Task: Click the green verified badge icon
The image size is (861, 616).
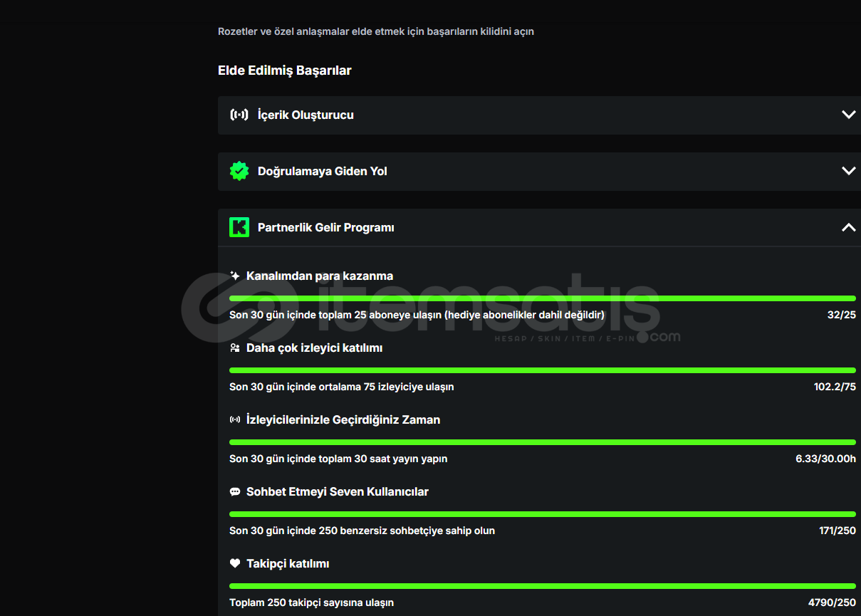Action: coord(239,171)
